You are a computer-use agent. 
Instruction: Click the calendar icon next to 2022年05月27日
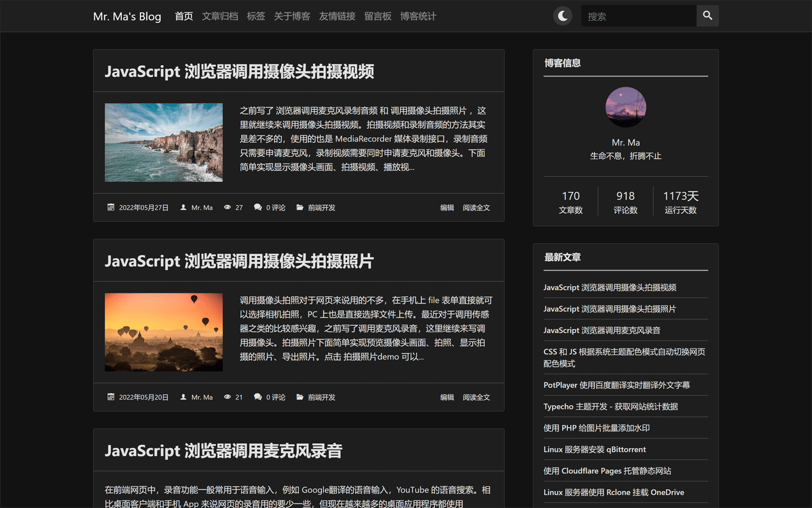pos(111,207)
